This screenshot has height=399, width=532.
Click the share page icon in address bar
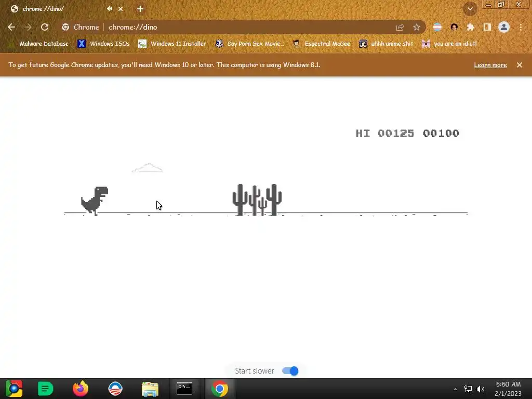(400, 28)
